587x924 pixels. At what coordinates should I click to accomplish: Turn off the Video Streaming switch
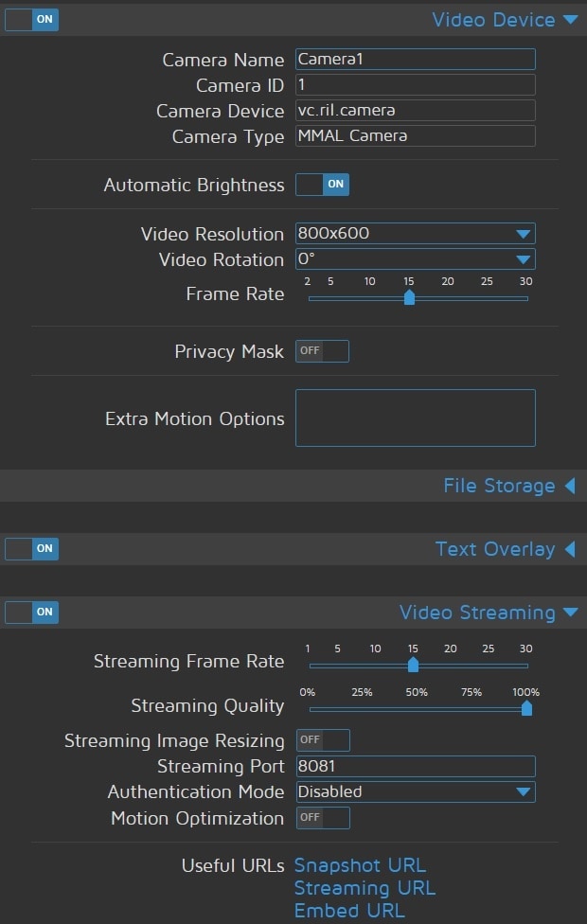pos(32,612)
